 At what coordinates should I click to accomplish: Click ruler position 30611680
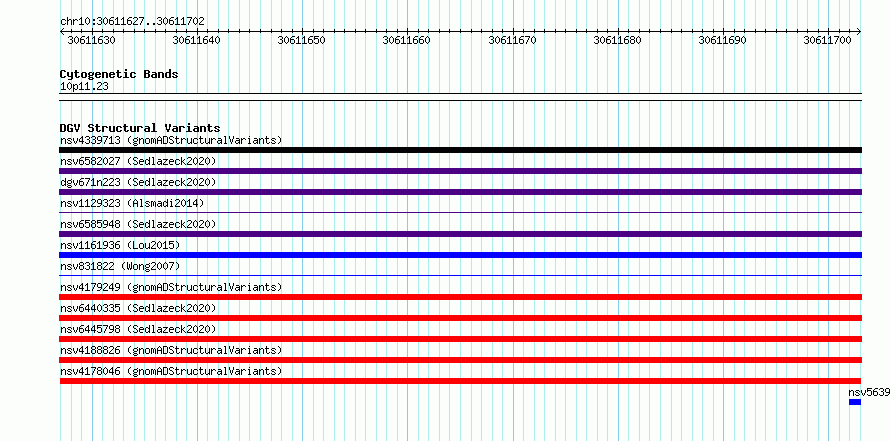(618, 40)
